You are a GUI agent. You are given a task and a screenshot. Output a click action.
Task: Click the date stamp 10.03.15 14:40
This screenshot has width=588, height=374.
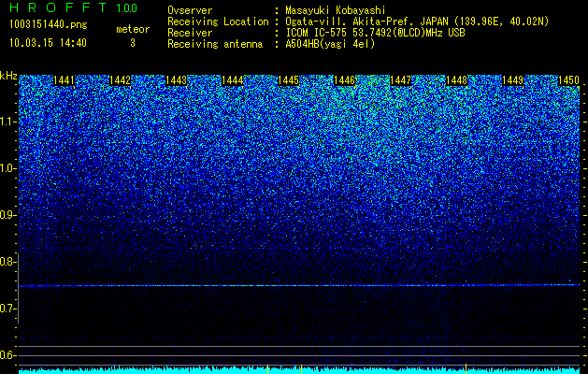point(48,43)
